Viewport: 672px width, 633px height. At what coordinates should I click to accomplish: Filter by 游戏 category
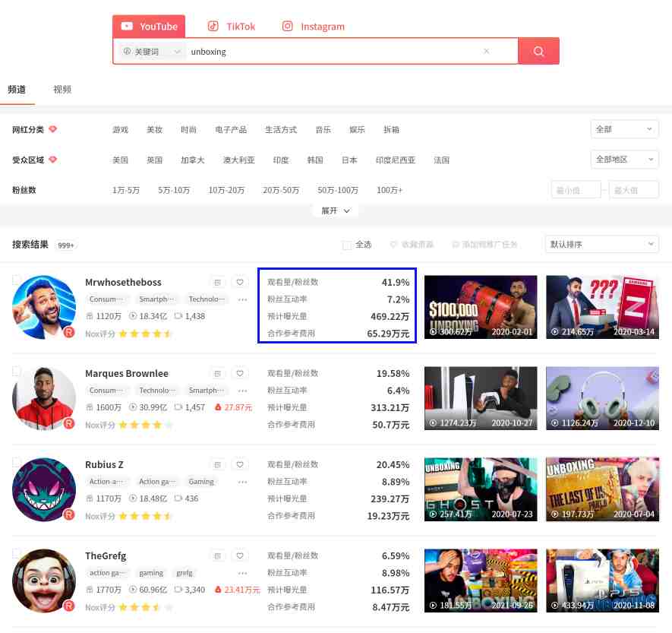click(121, 129)
